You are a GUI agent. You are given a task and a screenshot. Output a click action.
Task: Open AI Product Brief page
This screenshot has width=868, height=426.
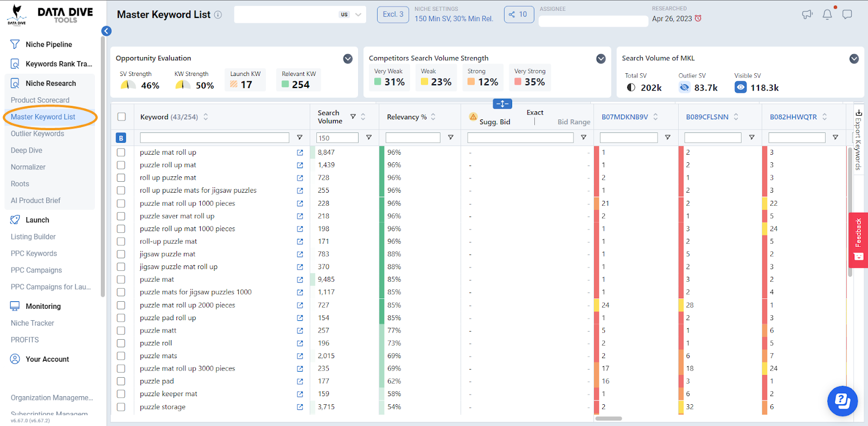[36, 201]
